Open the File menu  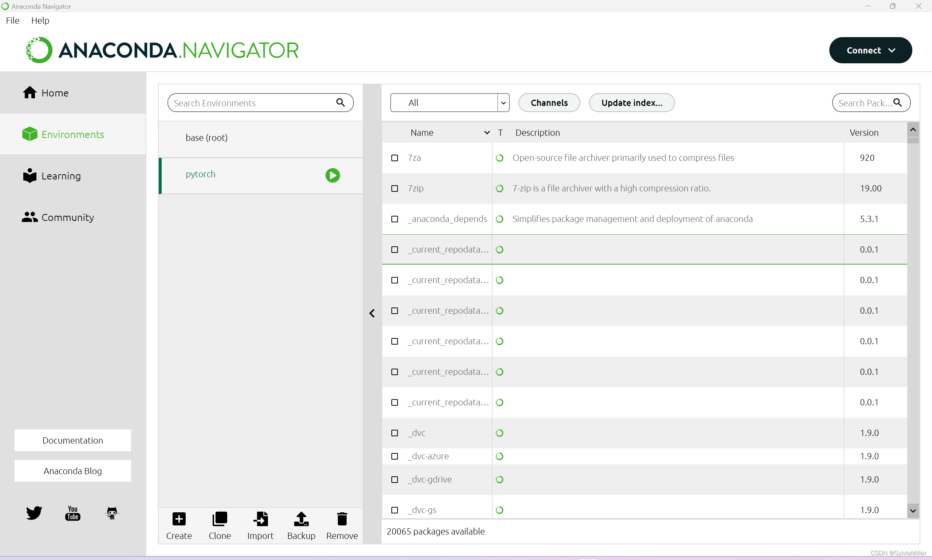12,20
